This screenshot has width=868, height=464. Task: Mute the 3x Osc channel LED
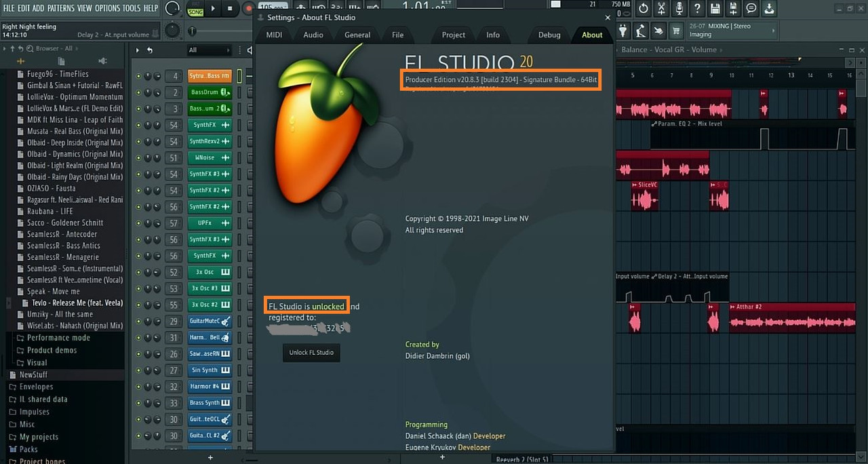tap(139, 272)
